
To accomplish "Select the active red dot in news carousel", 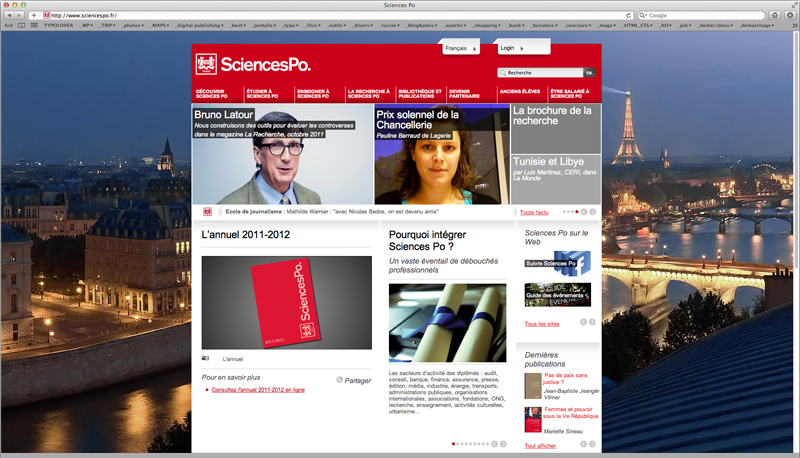I will pyautogui.click(x=577, y=212).
